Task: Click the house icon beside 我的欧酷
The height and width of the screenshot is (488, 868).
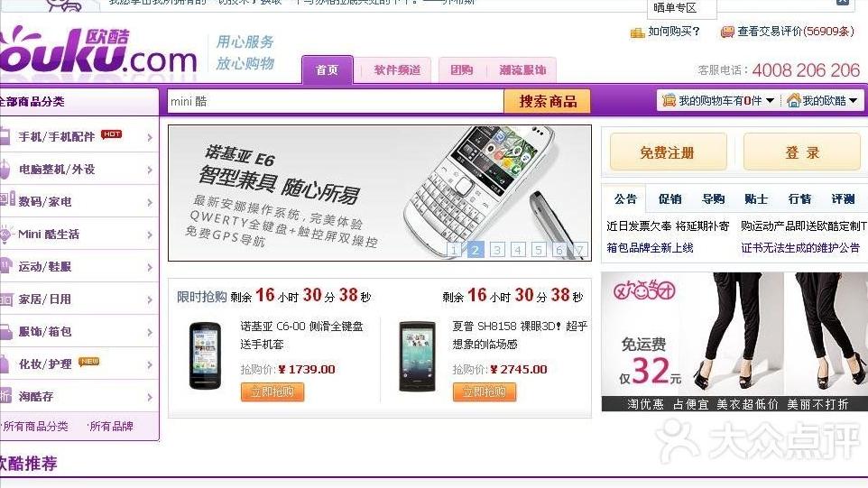Action: point(794,100)
